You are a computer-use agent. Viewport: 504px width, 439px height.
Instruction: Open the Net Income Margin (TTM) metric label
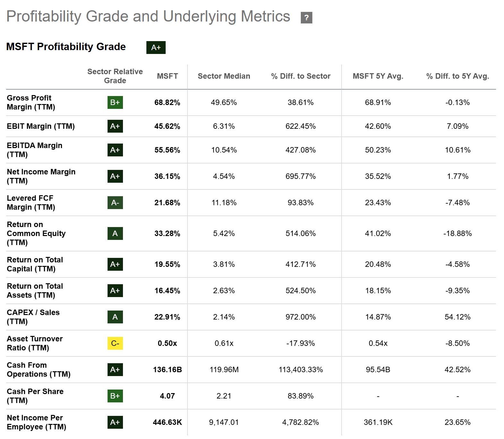pyautogui.click(x=41, y=176)
